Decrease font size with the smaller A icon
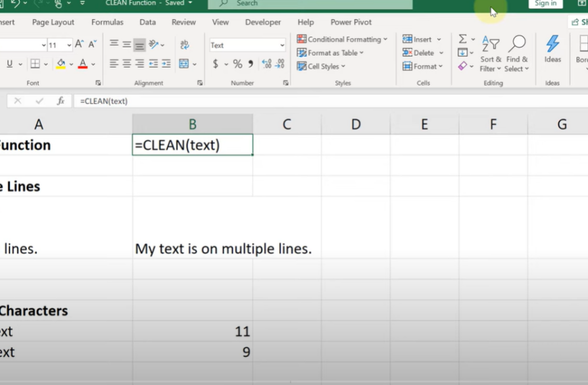The image size is (588, 385). pyautogui.click(x=92, y=44)
